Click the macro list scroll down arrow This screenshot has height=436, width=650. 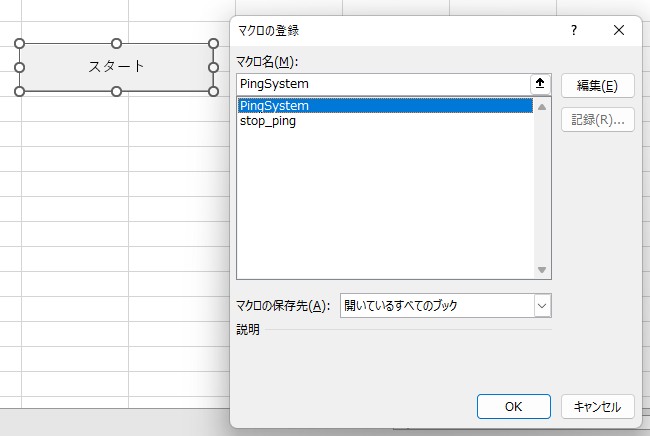pos(542,270)
